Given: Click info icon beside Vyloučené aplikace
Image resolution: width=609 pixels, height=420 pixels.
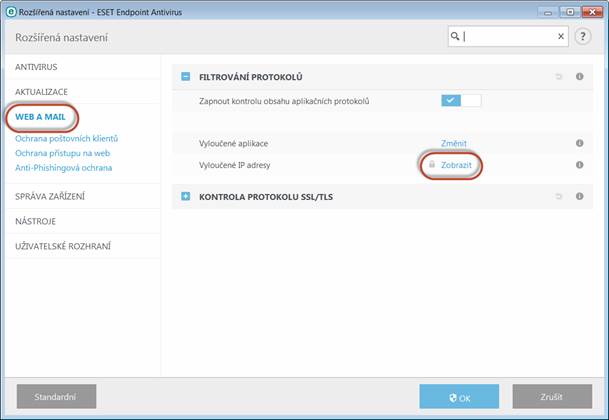Looking at the screenshot, I should tap(579, 143).
